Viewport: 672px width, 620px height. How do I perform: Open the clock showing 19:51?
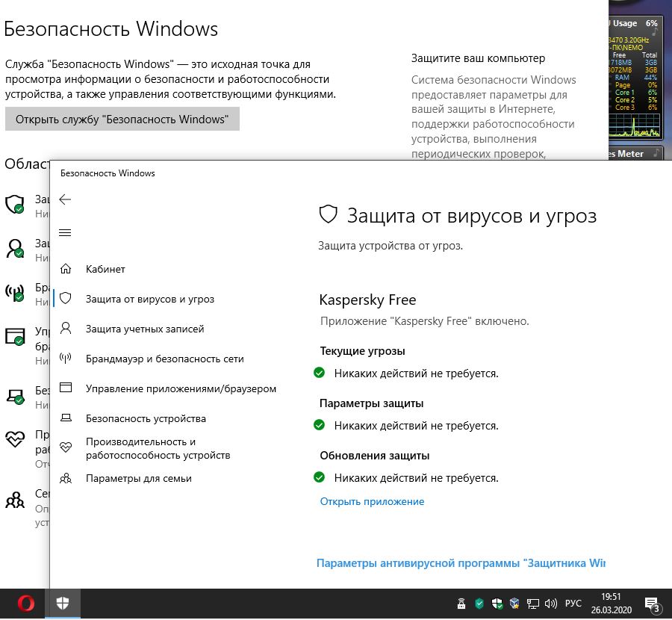[611, 604]
